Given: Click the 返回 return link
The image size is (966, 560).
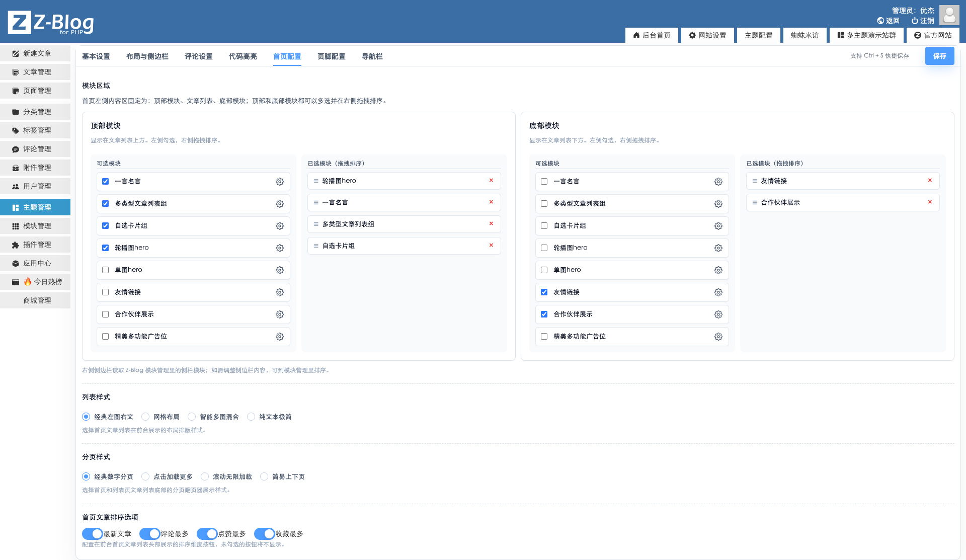Looking at the screenshot, I should pos(889,21).
